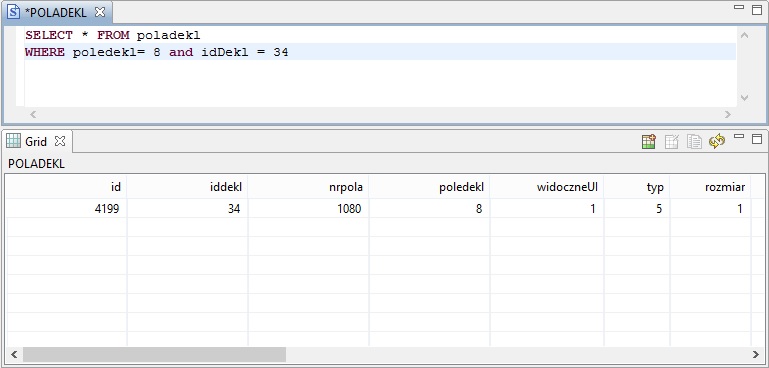Click the 'typ' column header
This screenshot has height=368, width=769.
637,187
